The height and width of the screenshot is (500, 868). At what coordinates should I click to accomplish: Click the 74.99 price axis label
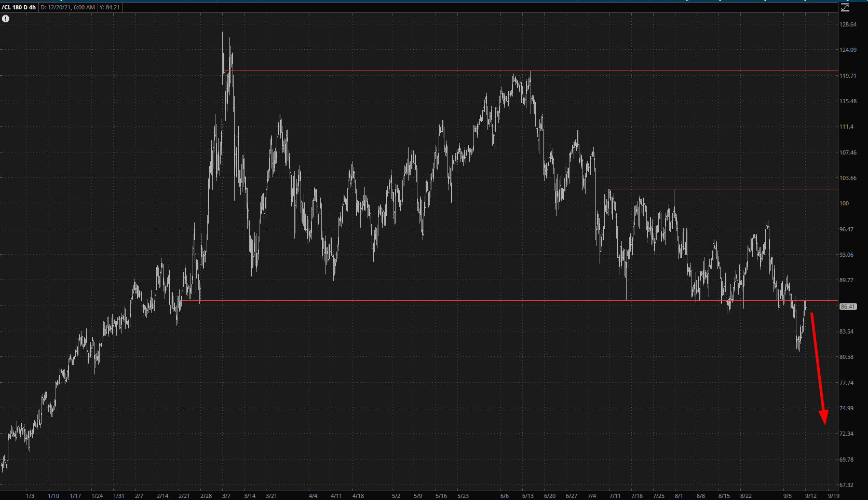846,408
